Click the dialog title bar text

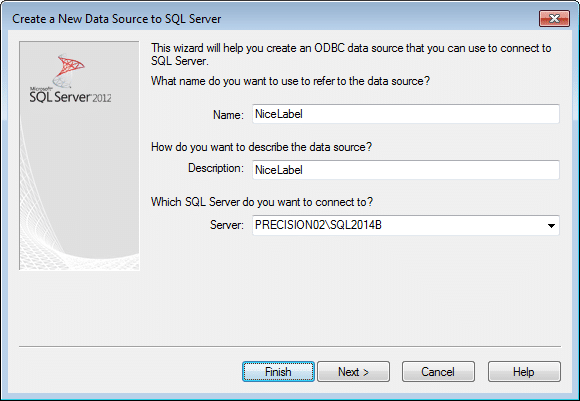coord(117,19)
